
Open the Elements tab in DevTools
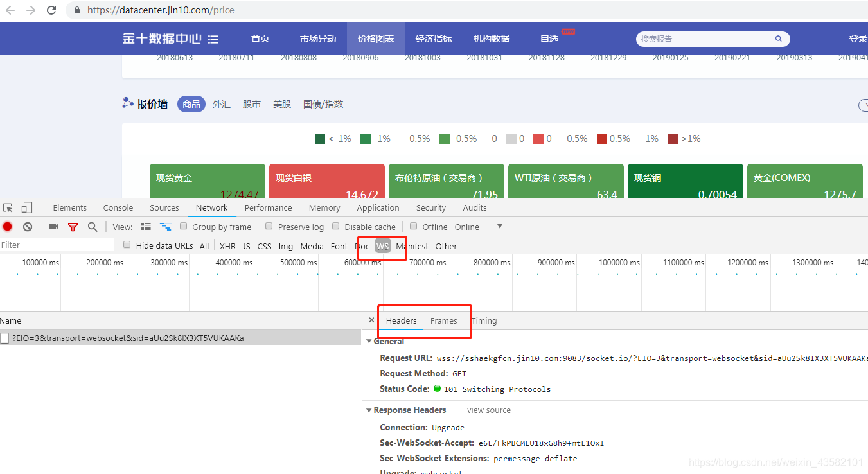[x=70, y=207]
